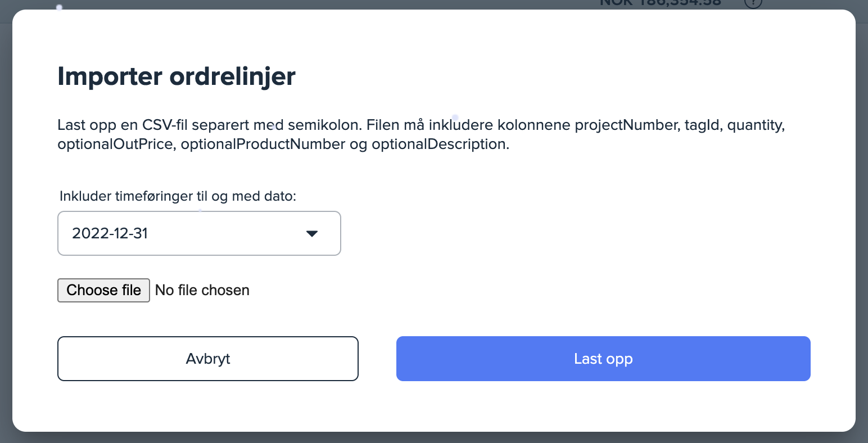
Task: Click the word "tagId" in the description
Action: coord(702,125)
